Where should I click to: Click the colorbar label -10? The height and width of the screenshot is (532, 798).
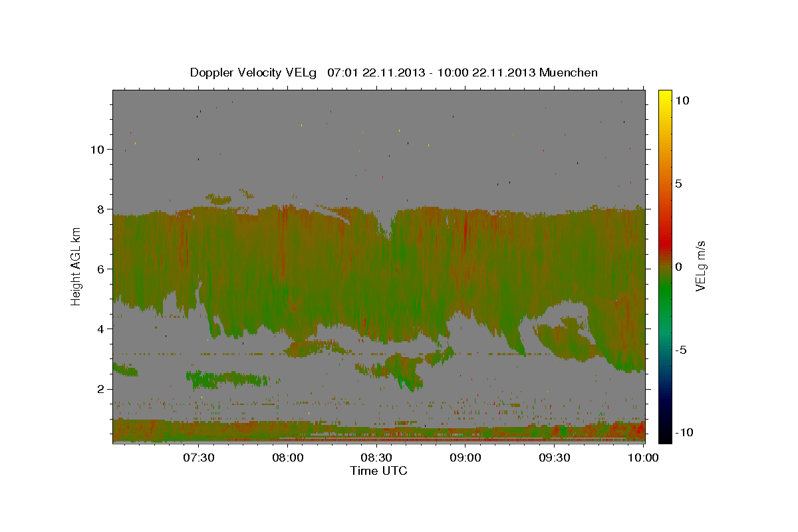[x=683, y=432]
